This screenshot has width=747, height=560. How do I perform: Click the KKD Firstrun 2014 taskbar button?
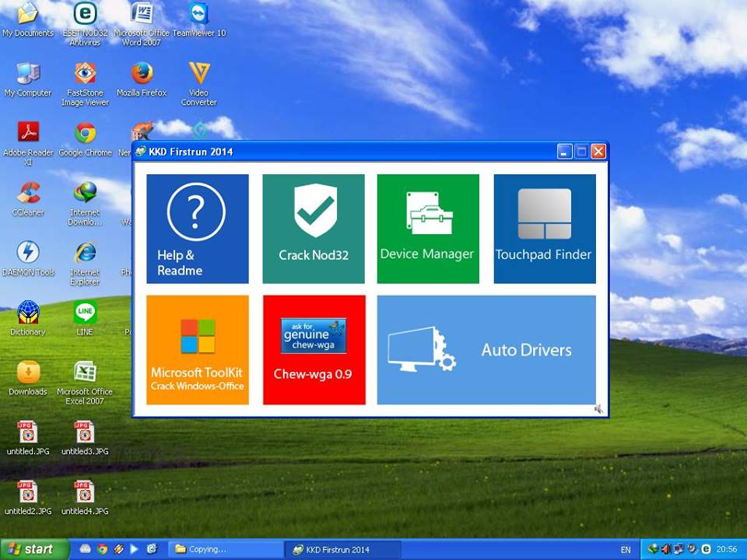pyautogui.click(x=342, y=550)
